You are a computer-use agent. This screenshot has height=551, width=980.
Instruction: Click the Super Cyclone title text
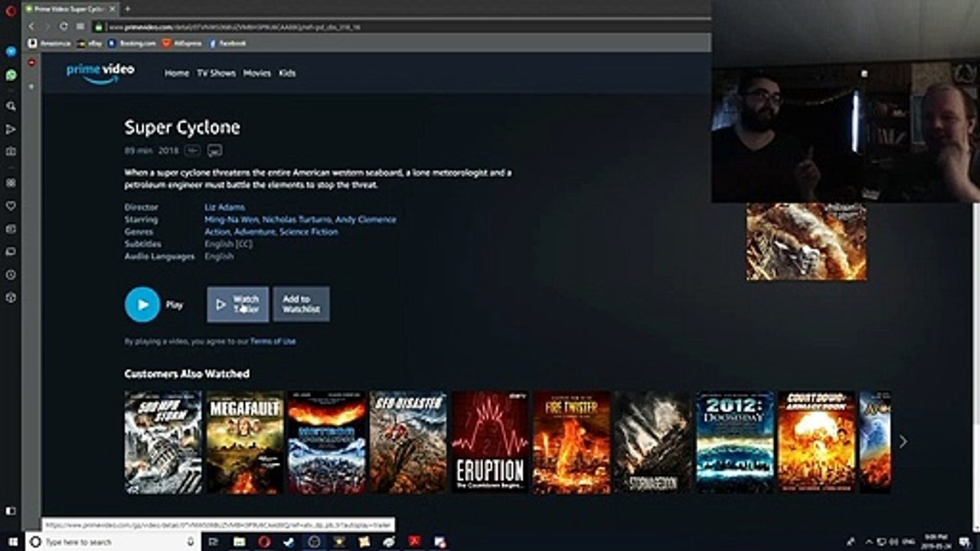pyautogui.click(x=182, y=127)
